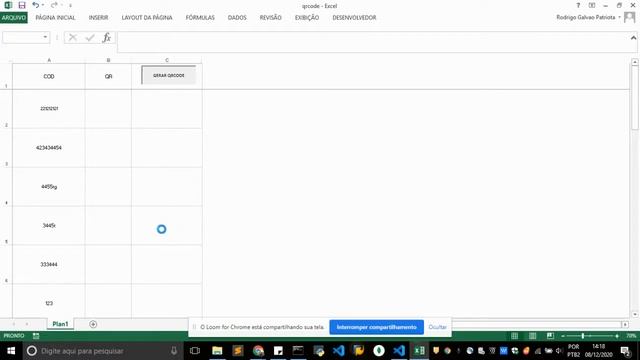The image size is (640, 360).
Task: Click vertical scrollbar down arrow
Action: click(635, 314)
